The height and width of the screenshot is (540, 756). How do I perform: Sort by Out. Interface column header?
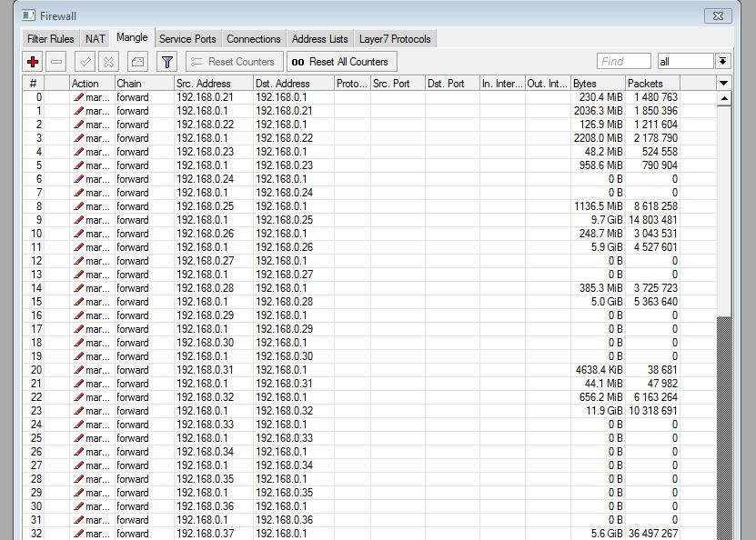548,84
